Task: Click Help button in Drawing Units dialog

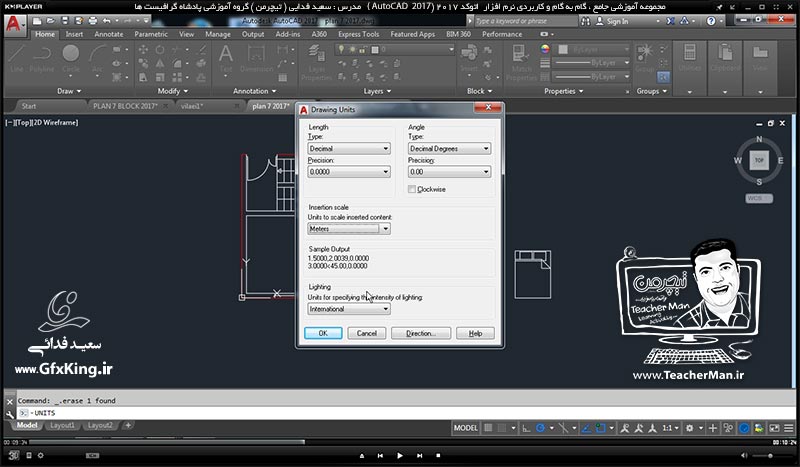Action: click(475, 333)
